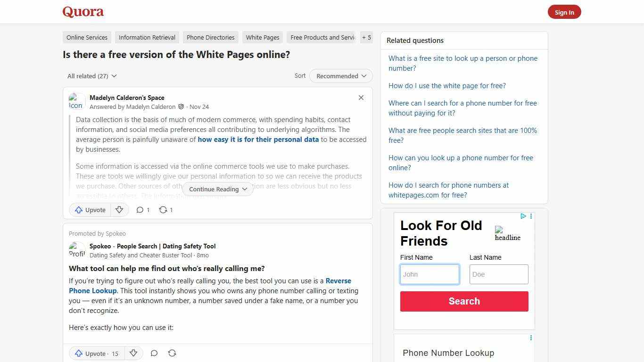Image resolution: width=644 pixels, height=362 pixels.
Task: Click the AdChoices triangle icon on the ad
Action: (x=522, y=216)
